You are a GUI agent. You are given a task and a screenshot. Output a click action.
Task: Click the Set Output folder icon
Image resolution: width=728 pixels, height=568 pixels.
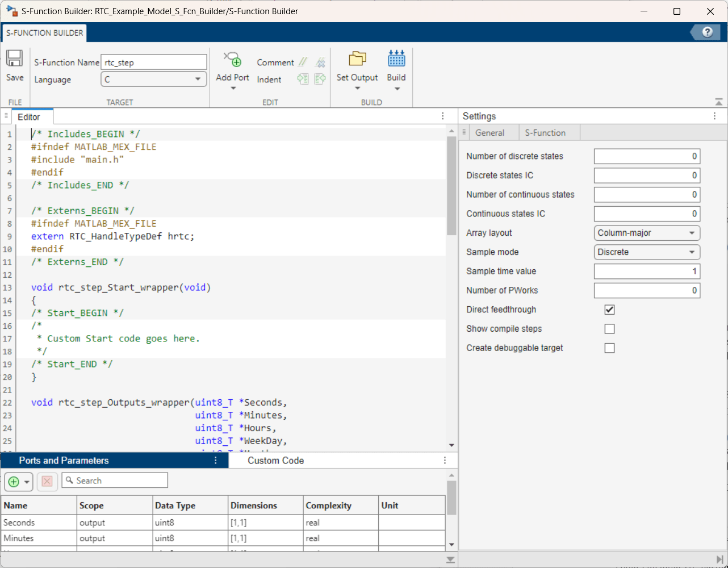357,59
